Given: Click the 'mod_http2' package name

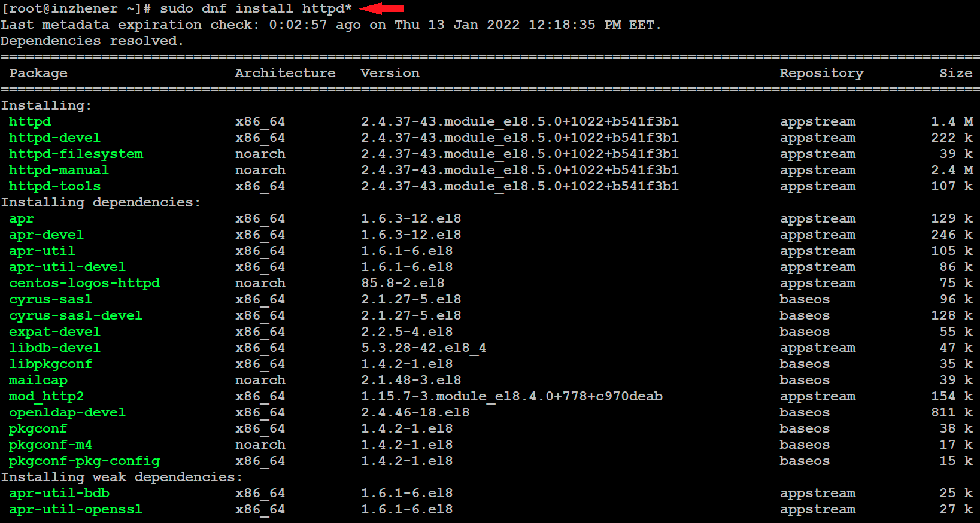Looking at the screenshot, I should click(46, 396).
